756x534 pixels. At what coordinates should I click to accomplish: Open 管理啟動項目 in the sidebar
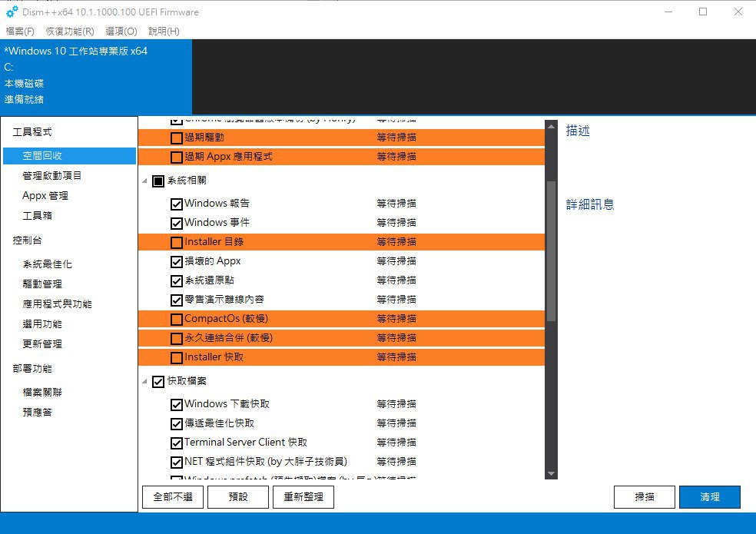coord(51,176)
